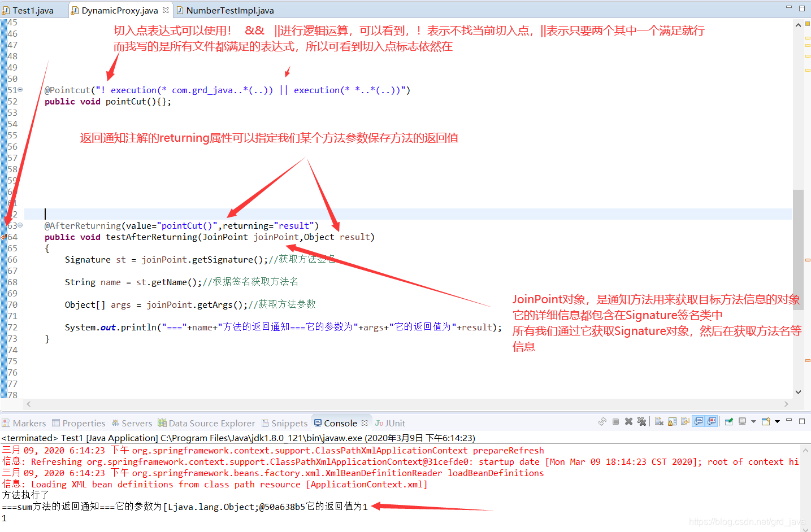The width and height of the screenshot is (811, 532).
Task: Switch to the Servers view tab
Action: [x=132, y=423]
